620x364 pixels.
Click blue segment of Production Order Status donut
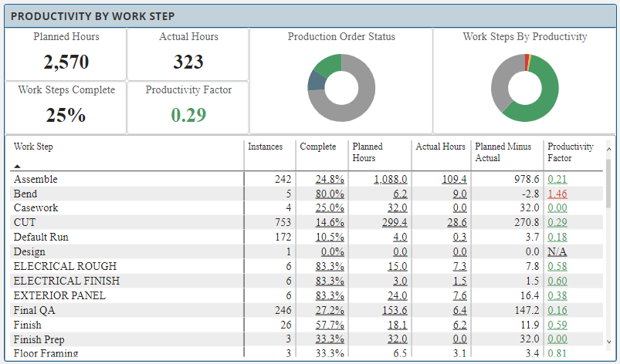tap(315, 80)
